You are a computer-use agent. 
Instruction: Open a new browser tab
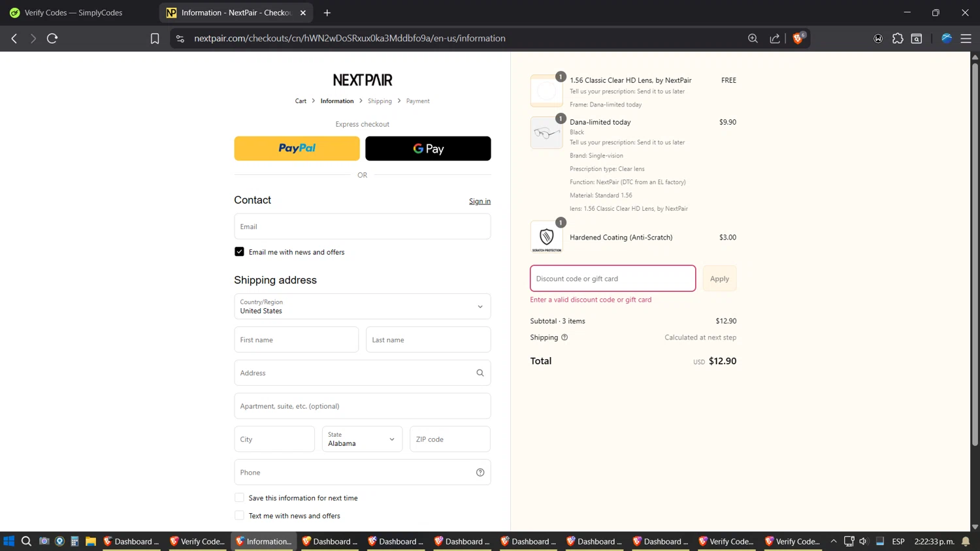(327, 12)
